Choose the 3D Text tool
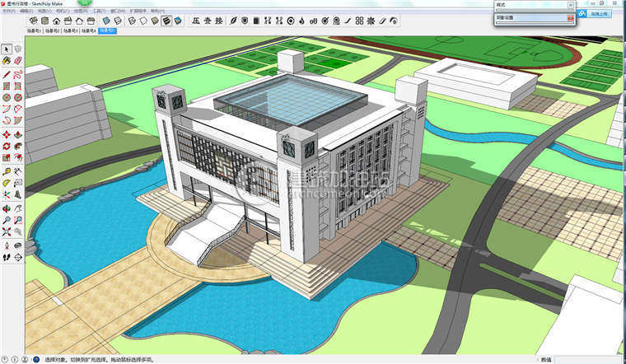The height and width of the screenshot is (364, 626). click(x=18, y=195)
